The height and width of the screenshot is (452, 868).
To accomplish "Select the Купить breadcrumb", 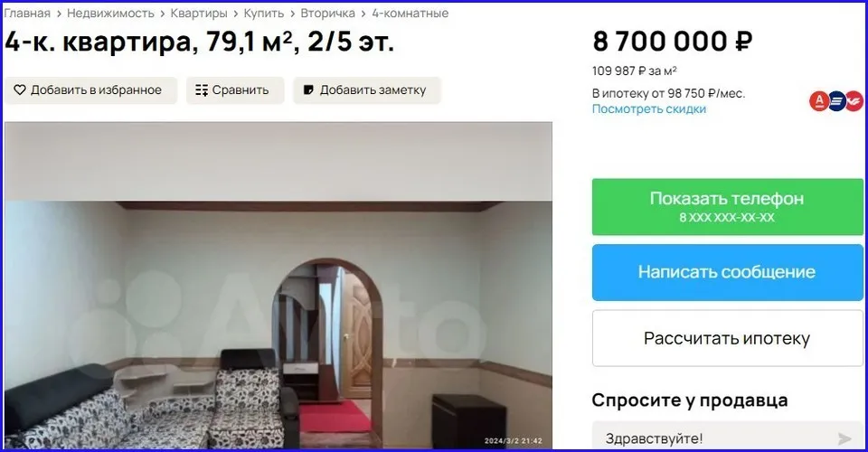I will click(264, 13).
